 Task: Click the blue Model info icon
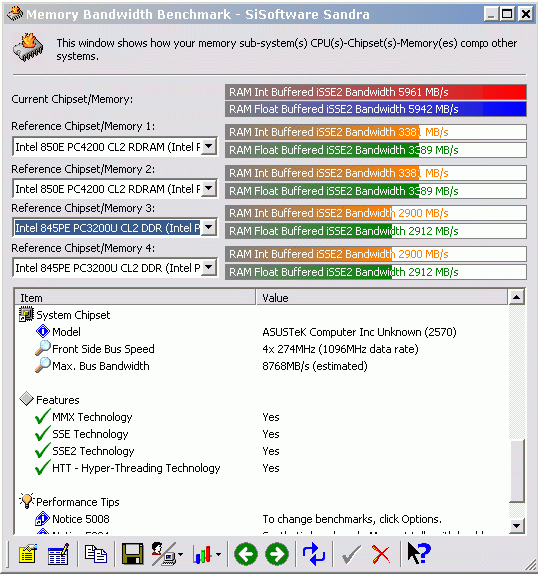pyautogui.click(x=43, y=331)
